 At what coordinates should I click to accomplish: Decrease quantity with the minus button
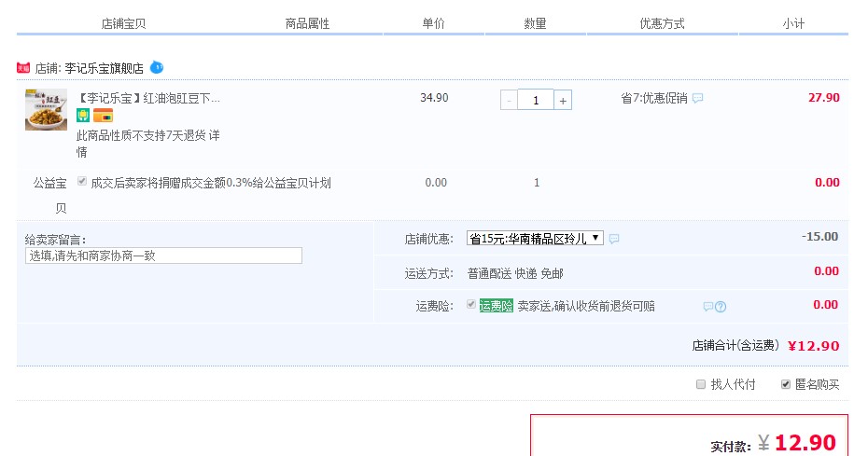[509, 100]
